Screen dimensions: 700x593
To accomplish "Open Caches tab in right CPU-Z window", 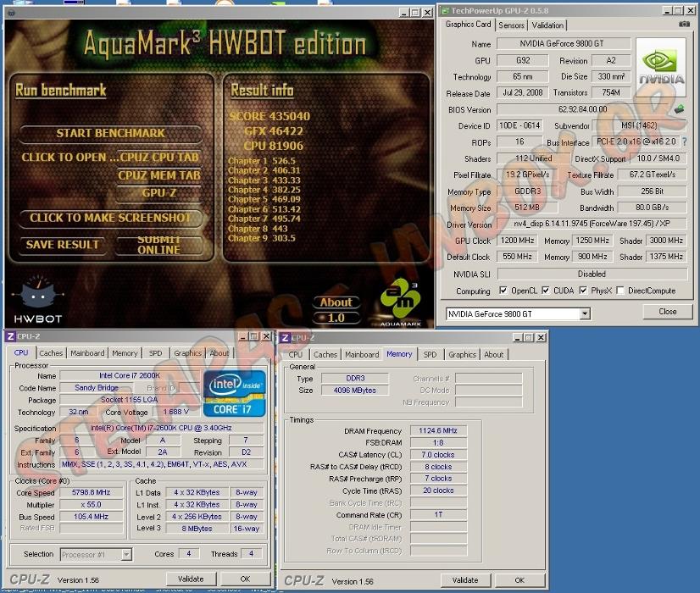I will [x=325, y=354].
